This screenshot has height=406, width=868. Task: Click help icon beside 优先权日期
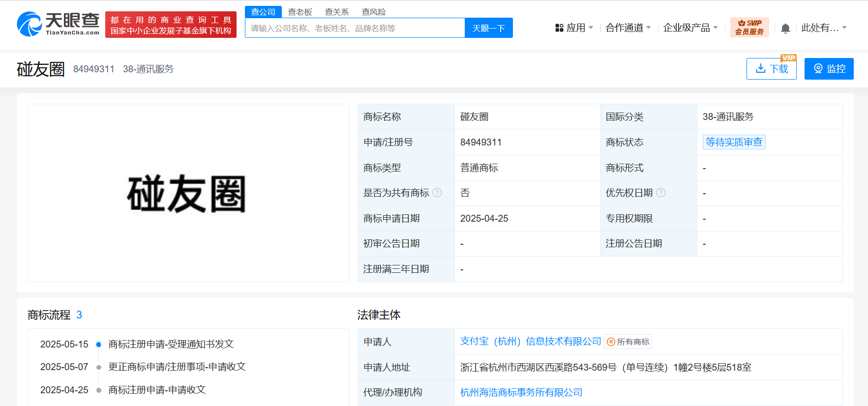[661, 193]
